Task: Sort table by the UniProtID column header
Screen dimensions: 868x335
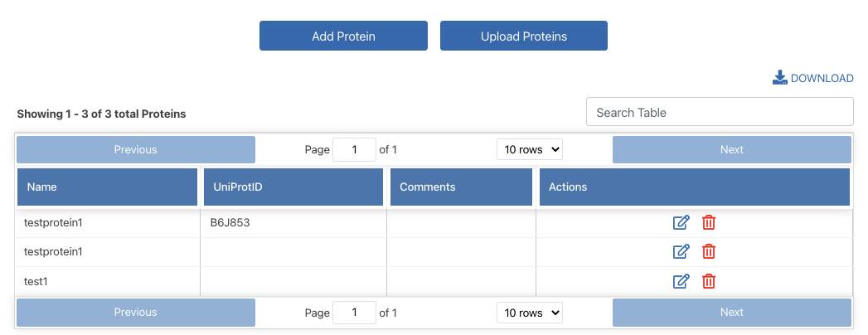Action: click(294, 187)
